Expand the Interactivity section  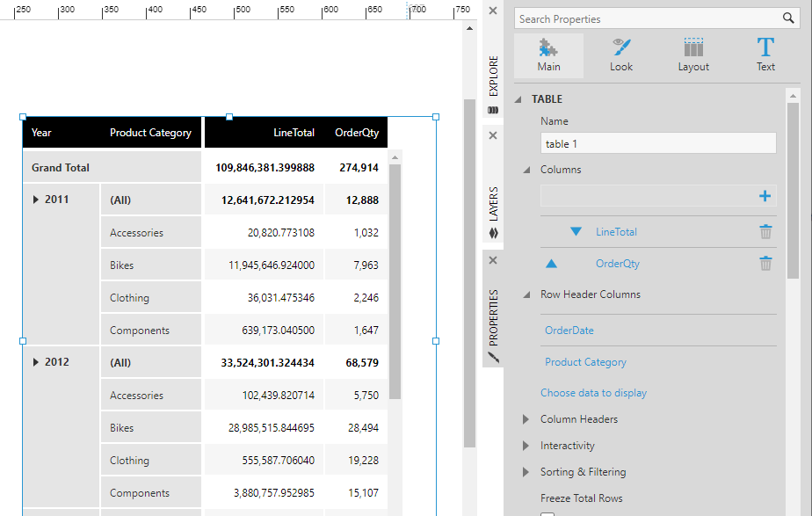[526, 446]
